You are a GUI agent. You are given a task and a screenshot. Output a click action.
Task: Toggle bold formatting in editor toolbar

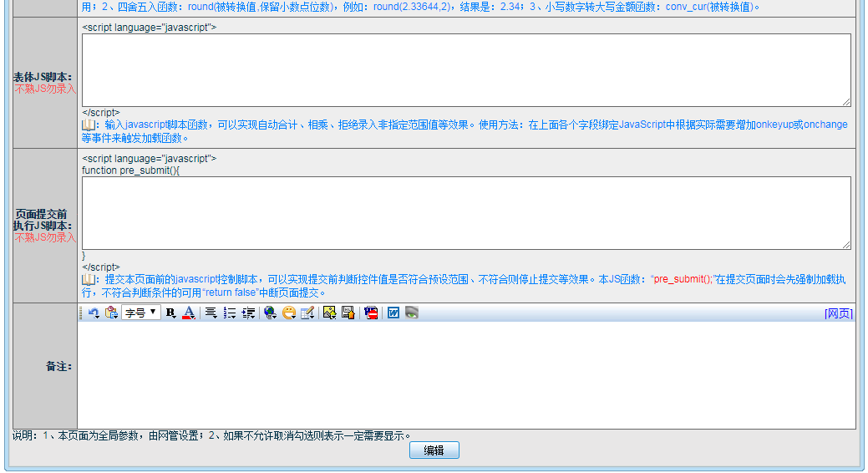[x=170, y=313]
